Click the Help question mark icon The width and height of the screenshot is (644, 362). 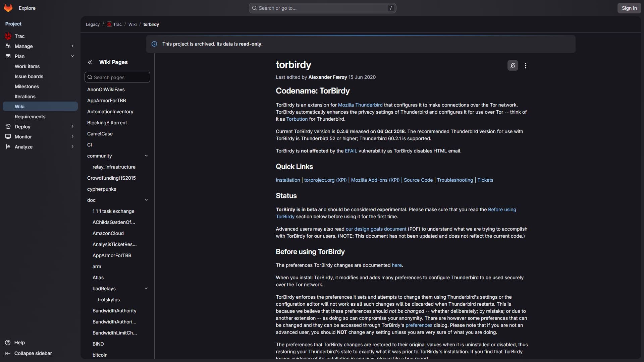(8, 343)
